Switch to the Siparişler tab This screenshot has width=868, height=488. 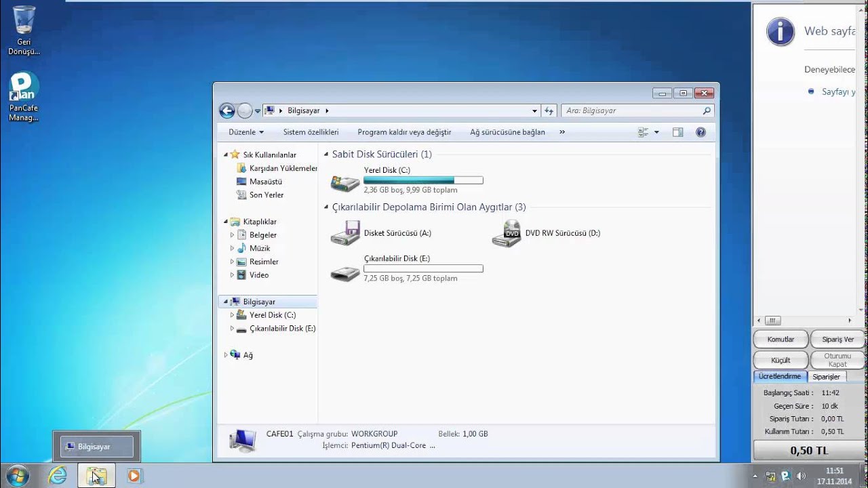pyautogui.click(x=826, y=376)
